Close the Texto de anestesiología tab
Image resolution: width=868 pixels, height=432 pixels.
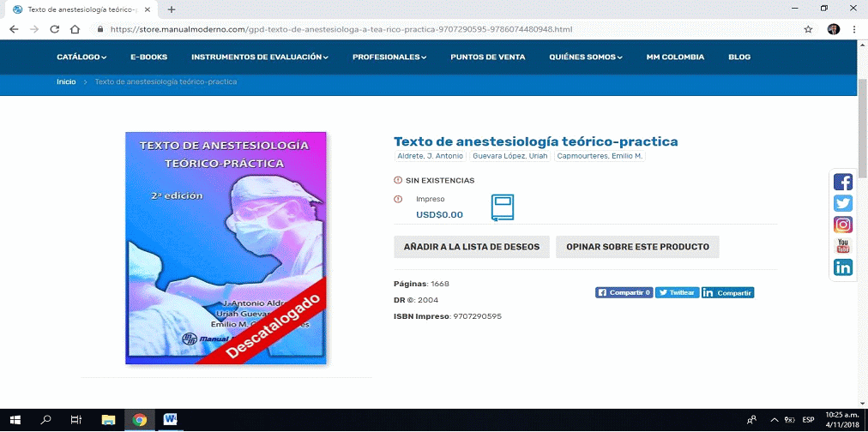pos(148,9)
